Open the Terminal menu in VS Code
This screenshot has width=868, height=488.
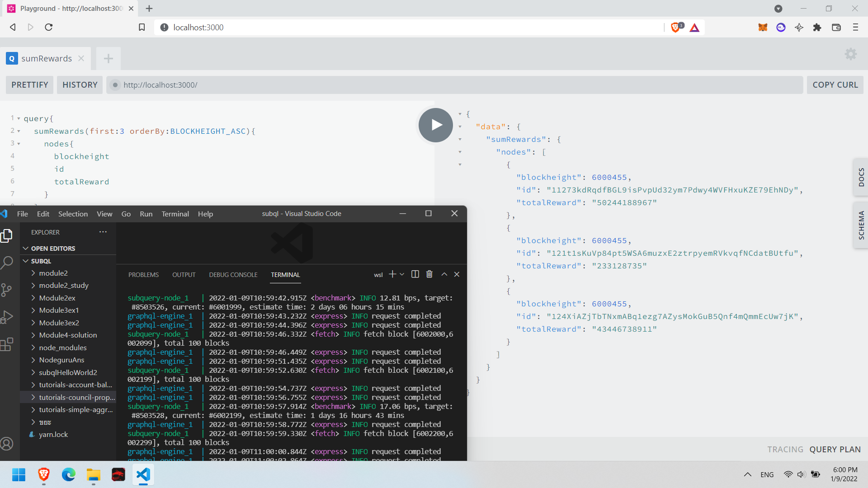click(175, 214)
